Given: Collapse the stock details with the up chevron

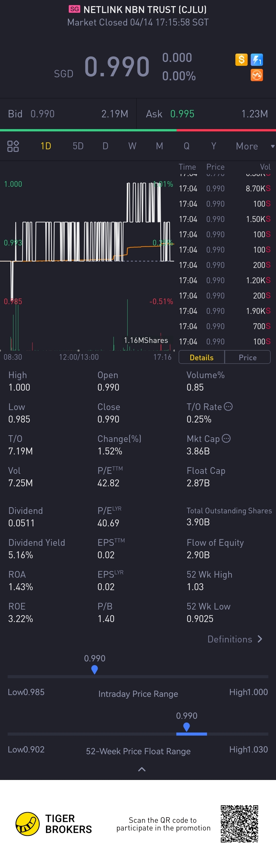Looking at the screenshot, I should click(x=142, y=769).
